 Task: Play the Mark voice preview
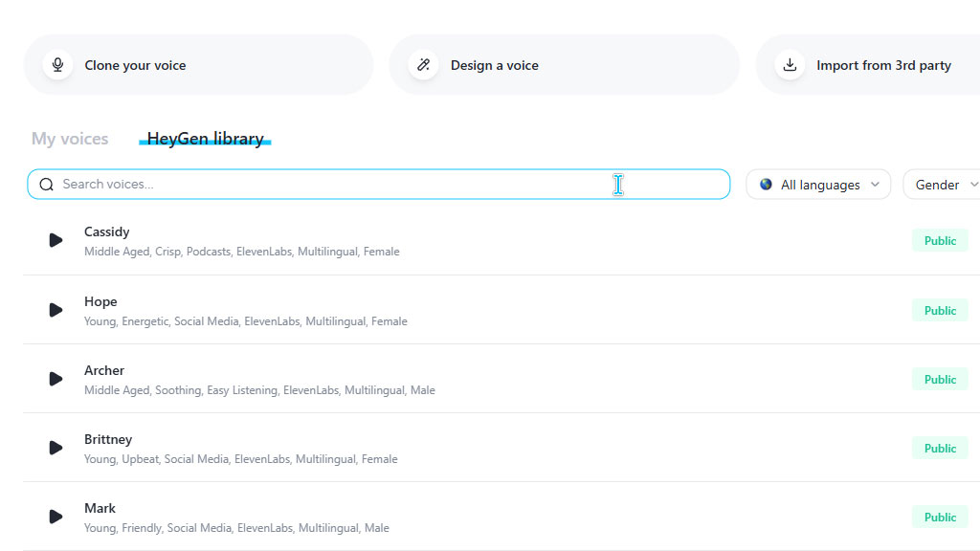[56, 517]
